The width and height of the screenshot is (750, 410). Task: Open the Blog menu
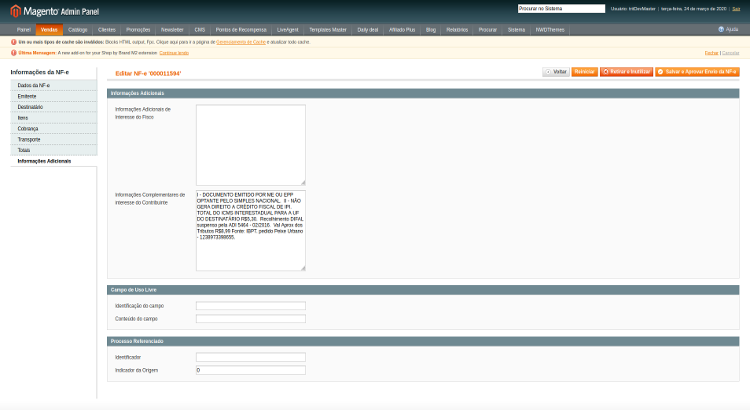click(x=430, y=30)
